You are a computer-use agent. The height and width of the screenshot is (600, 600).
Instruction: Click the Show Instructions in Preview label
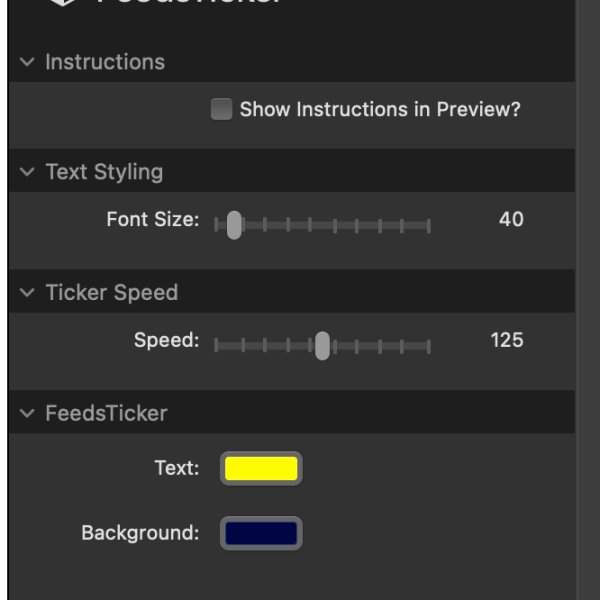pos(380,110)
